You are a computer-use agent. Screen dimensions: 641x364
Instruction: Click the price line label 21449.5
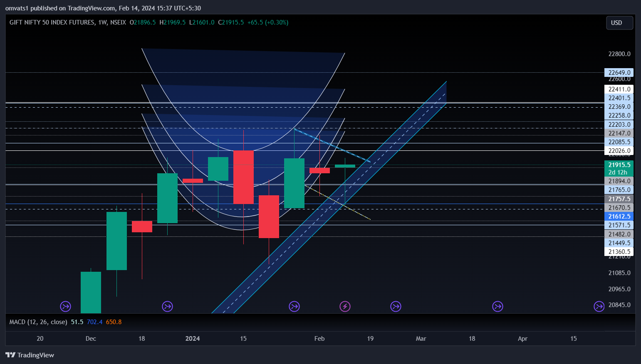tap(619, 243)
